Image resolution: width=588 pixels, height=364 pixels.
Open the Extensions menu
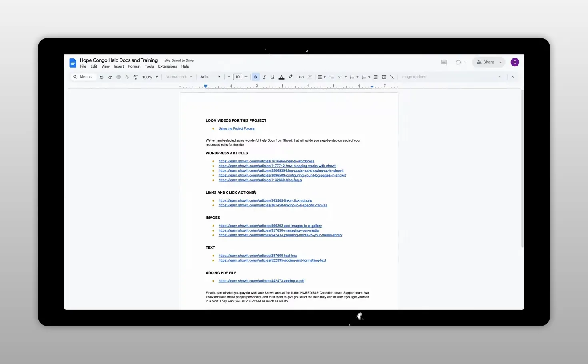tap(168, 66)
